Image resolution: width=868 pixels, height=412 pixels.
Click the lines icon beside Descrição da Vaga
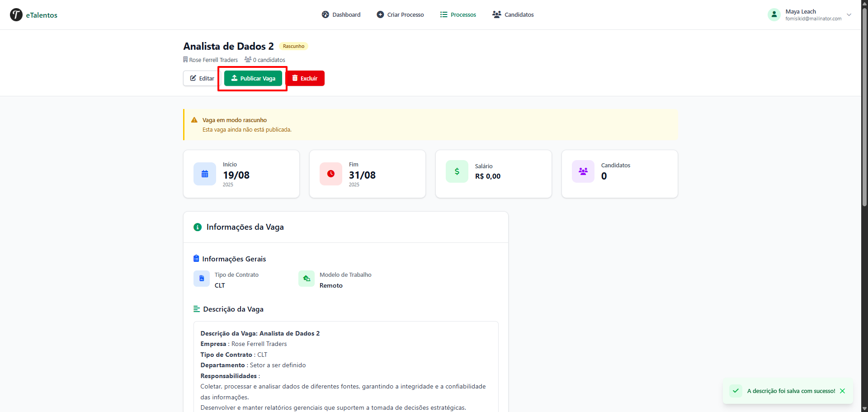197,309
